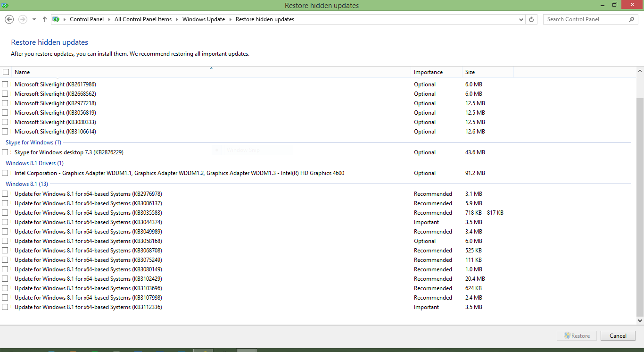Click the Restore hidden updates page heading
Viewport: 644px width, 352px height.
pyautogui.click(x=50, y=42)
